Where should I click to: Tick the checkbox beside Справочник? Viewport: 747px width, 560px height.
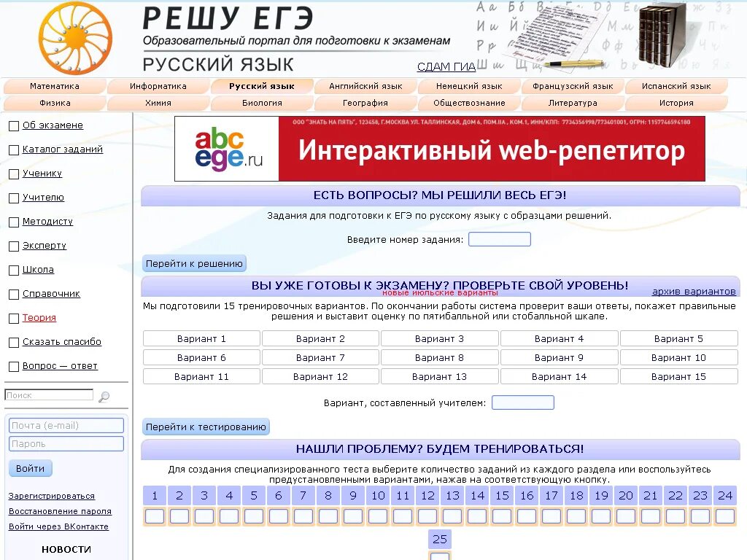(x=14, y=295)
